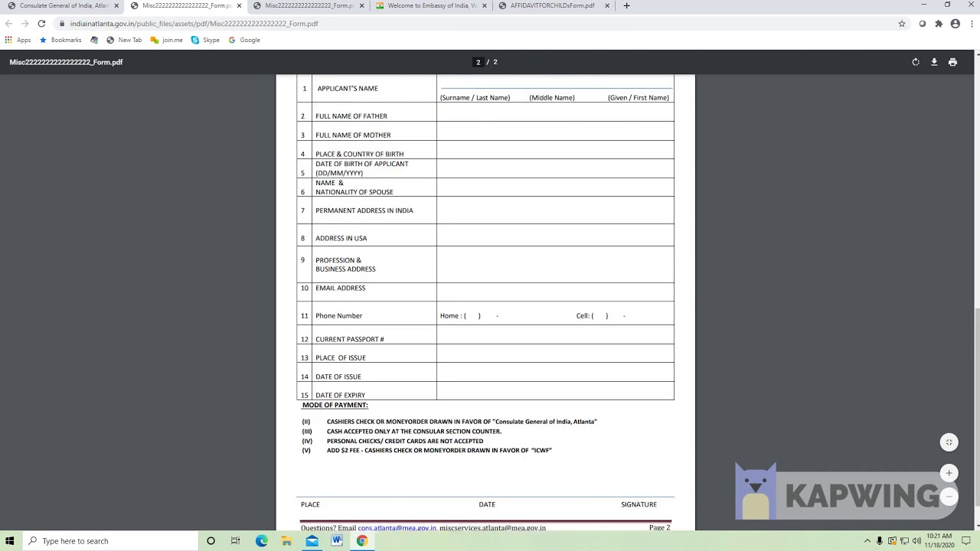
Task: Open the Mail app from the taskbar
Action: pyautogui.click(x=312, y=541)
